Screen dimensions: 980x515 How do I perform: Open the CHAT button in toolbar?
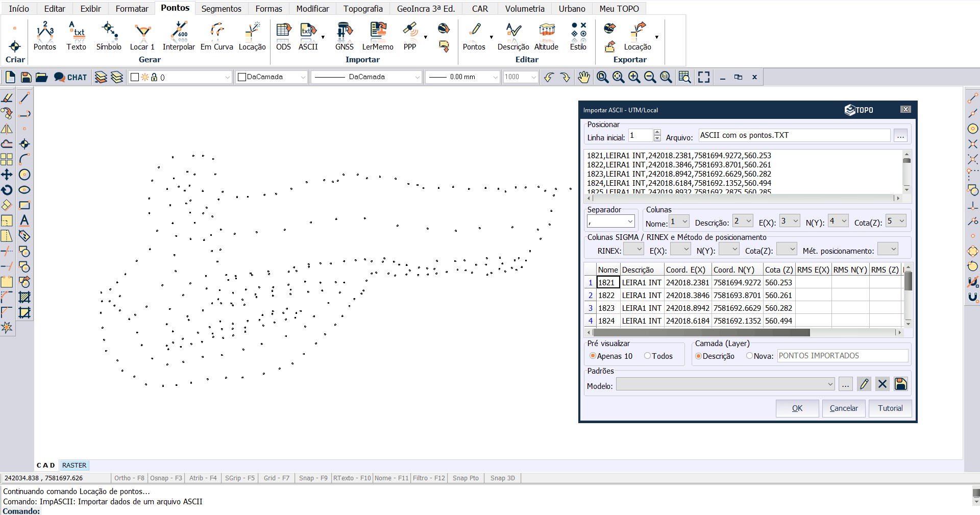click(x=70, y=77)
